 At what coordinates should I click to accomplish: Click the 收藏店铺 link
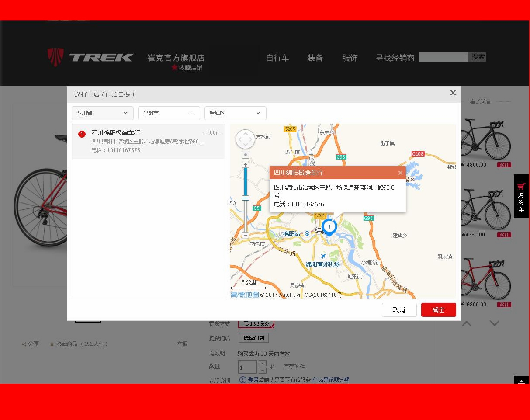(x=191, y=68)
